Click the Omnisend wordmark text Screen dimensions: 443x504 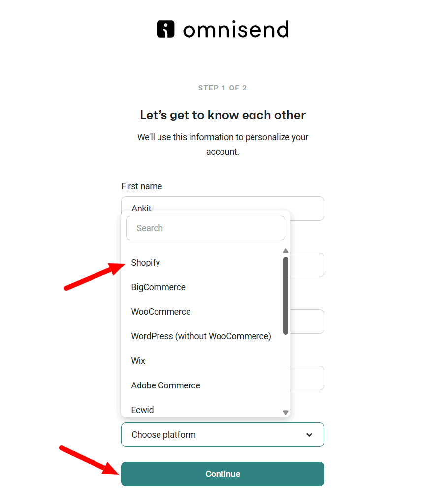click(236, 29)
